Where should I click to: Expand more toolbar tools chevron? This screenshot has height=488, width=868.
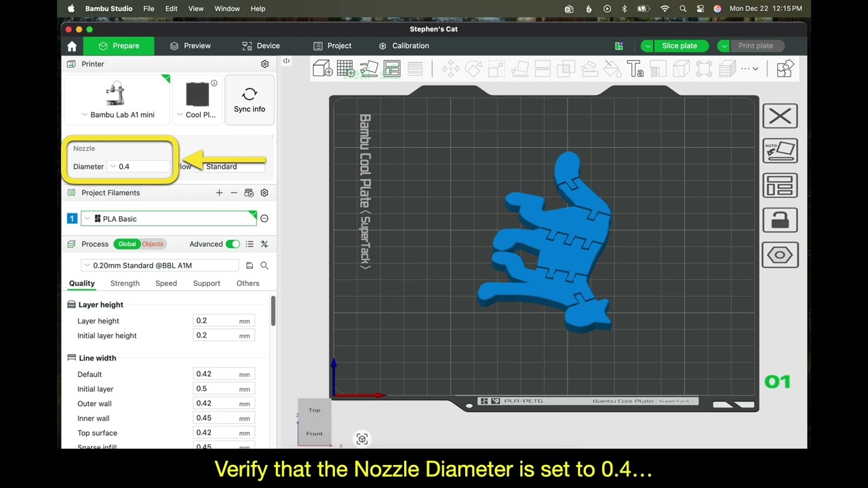pyautogui.click(x=755, y=68)
